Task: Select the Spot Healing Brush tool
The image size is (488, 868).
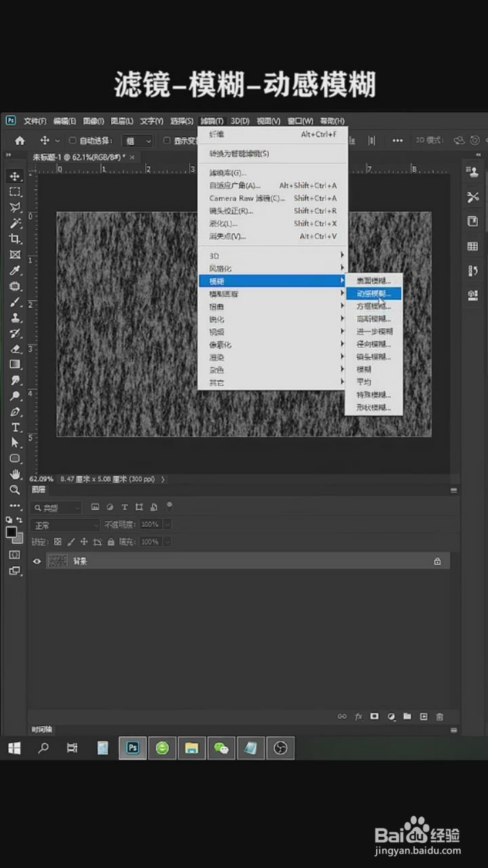Action: [15, 286]
